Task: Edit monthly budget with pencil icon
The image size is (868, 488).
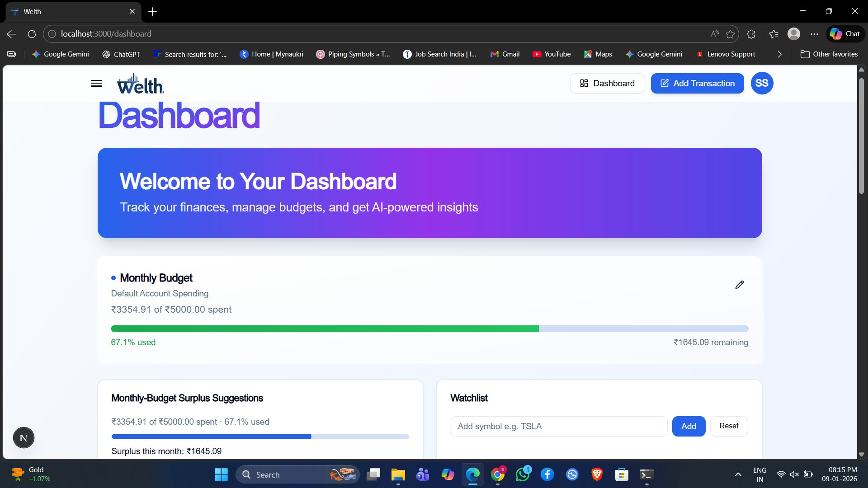Action: pyautogui.click(x=740, y=285)
